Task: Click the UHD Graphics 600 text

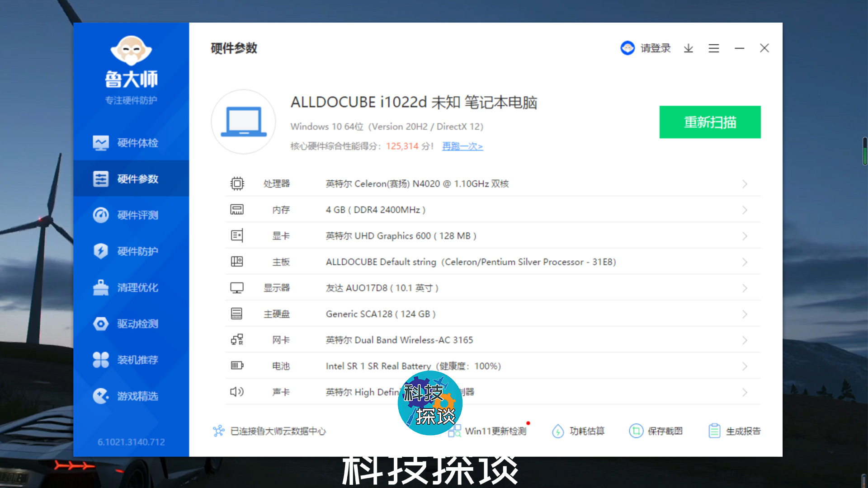Action: click(401, 236)
